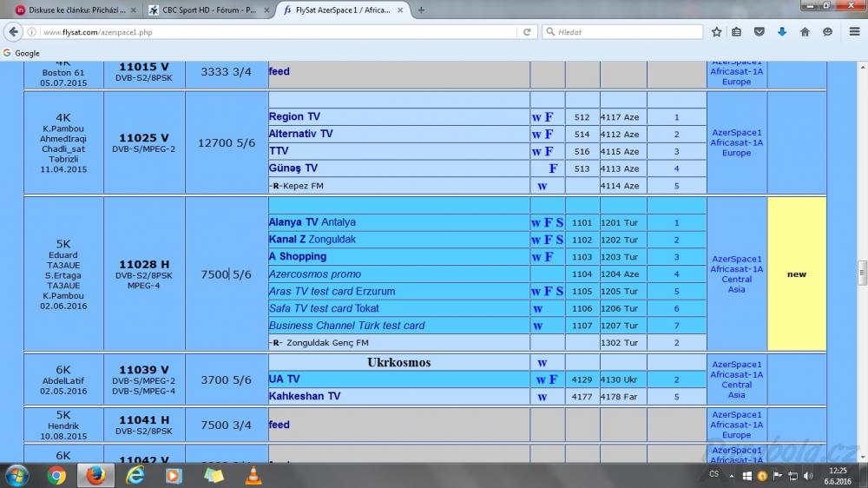This screenshot has height=488, width=868.
Task: Close the Diskuse ke článku tab
Action: coord(133,10)
